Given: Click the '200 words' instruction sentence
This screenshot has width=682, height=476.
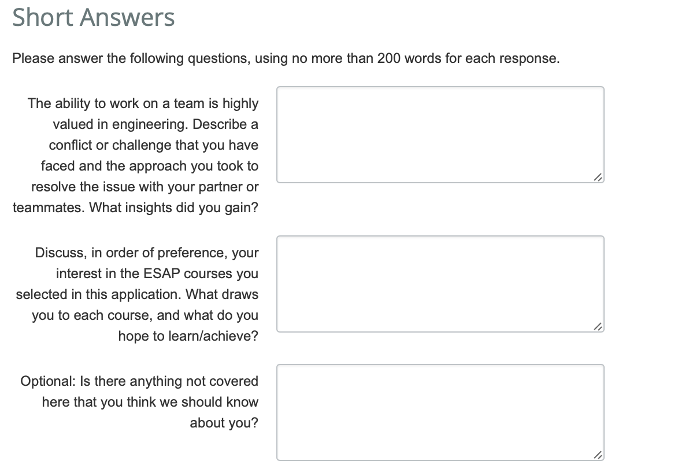Looking at the screenshot, I should [286, 58].
